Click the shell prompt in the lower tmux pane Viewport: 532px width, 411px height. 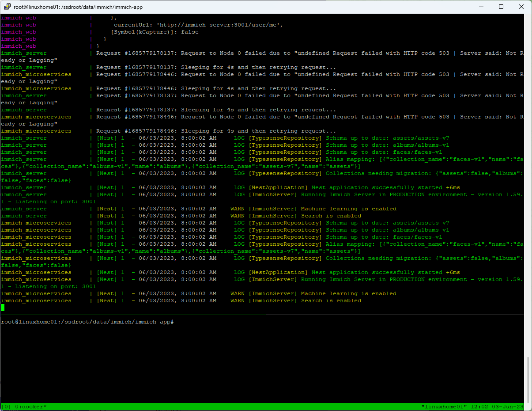pyautogui.click(x=87, y=322)
